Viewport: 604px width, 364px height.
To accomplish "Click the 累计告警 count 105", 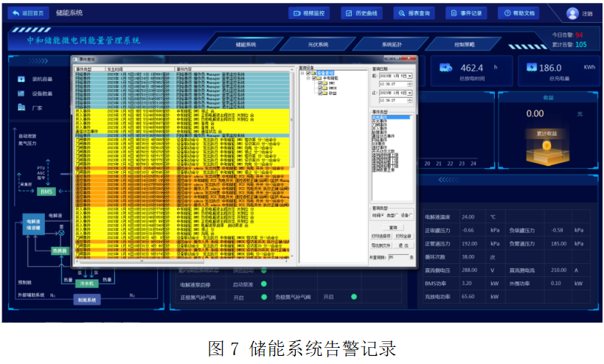I will pyautogui.click(x=581, y=45).
